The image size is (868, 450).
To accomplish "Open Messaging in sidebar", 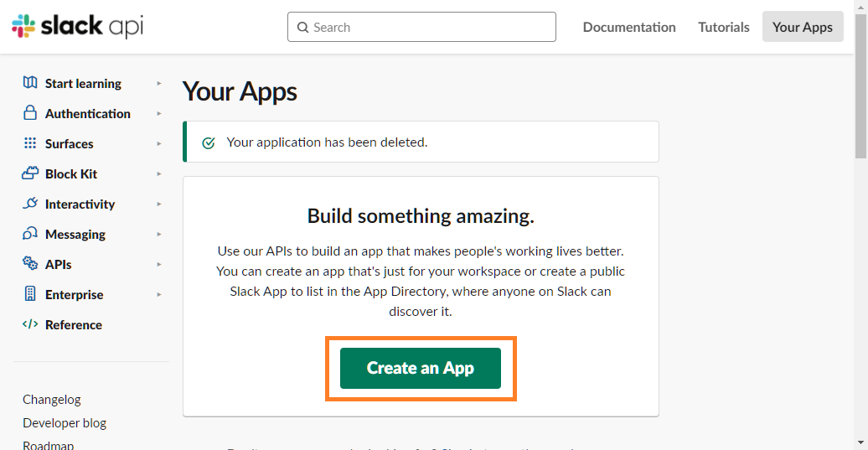I will click(75, 235).
